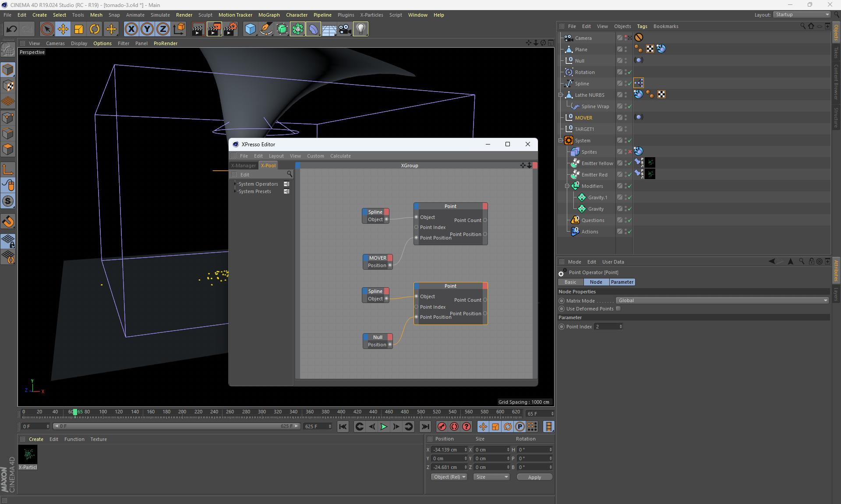The width and height of the screenshot is (841, 504).
Task: Click Record Active Objects keyframe button
Action: pos(442,426)
